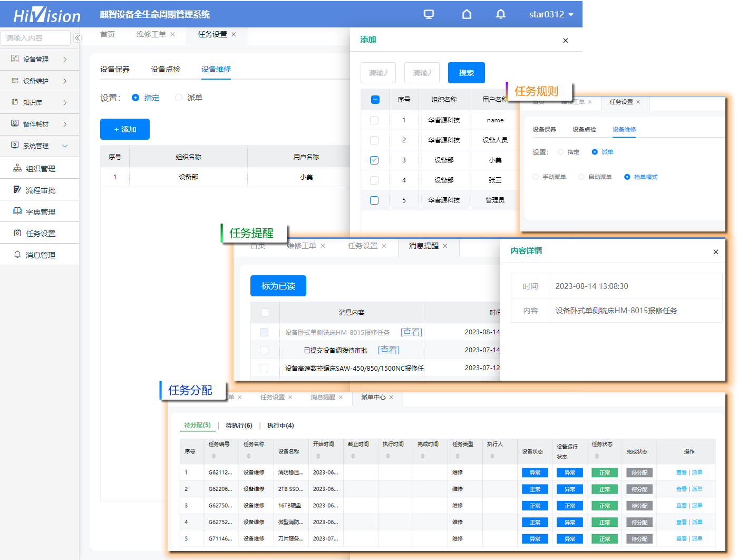Screen dimensions: 738x560
Task: Switch to the 首页 tab
Action: (108, 34)
